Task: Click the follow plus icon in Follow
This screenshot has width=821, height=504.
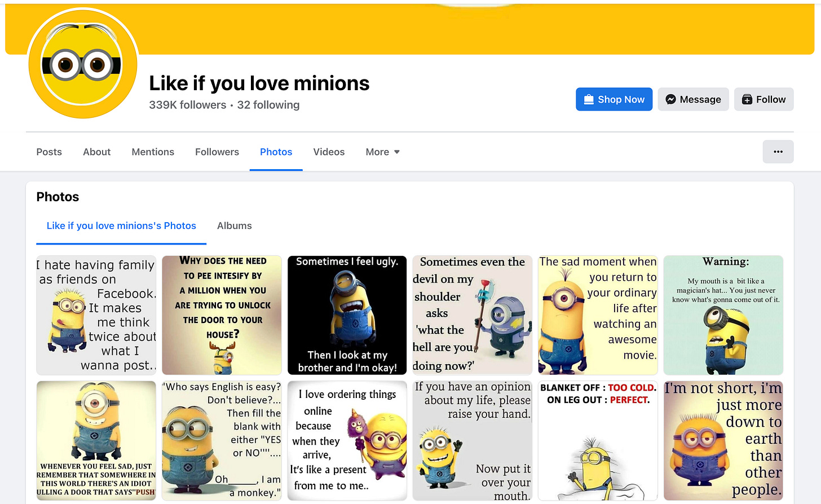Action: pos(747,99)
